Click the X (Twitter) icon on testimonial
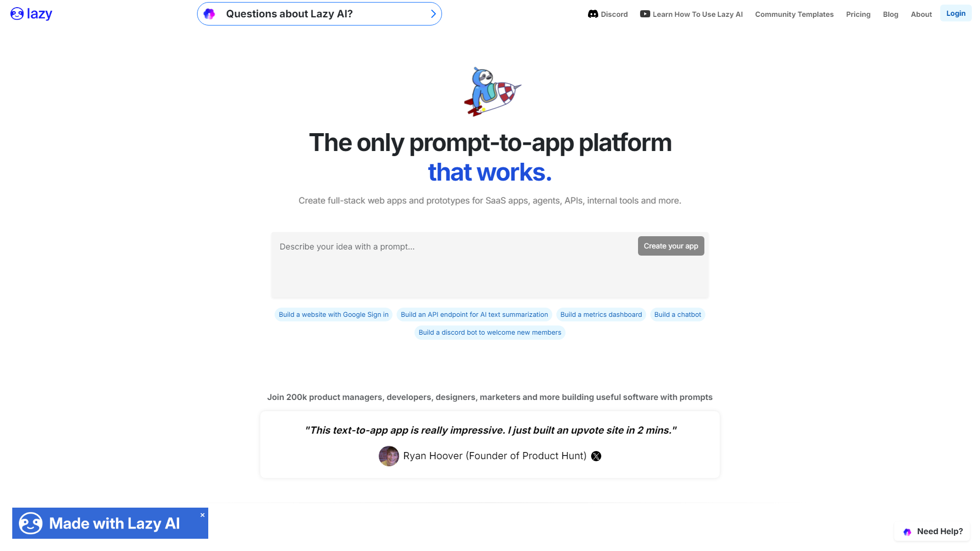Screen dimensions: 980x551 point(596,456)
